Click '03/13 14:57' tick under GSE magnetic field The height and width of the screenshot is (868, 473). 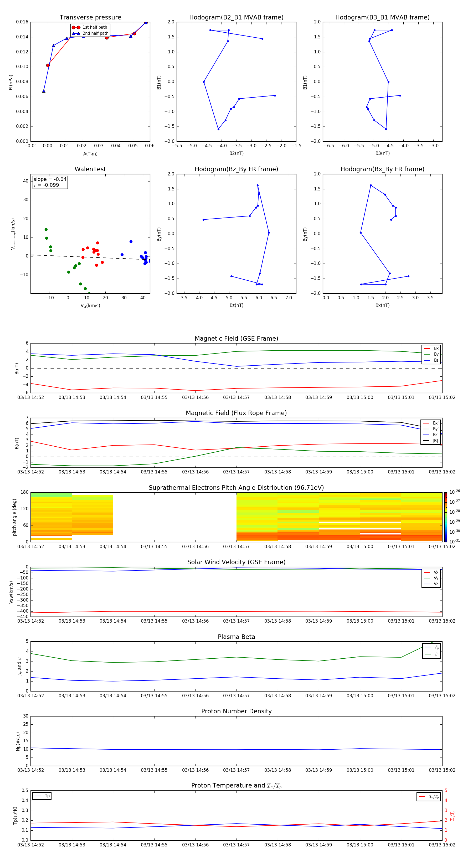236,398
